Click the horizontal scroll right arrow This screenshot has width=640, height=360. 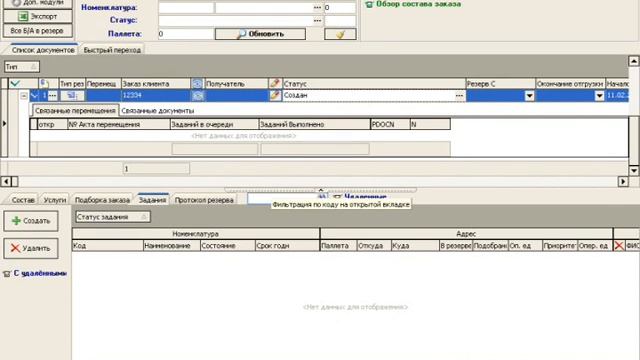click(x=623, y=181)
